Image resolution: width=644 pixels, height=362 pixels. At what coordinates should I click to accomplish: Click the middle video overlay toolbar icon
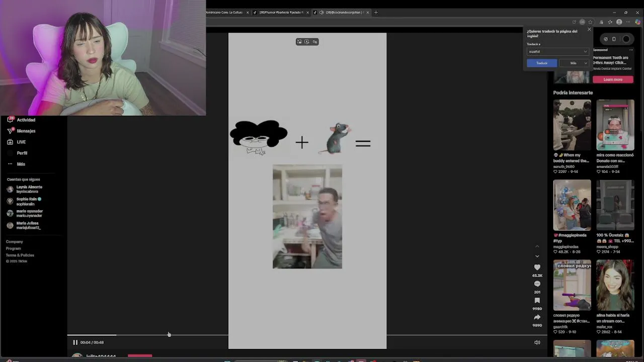307,42
